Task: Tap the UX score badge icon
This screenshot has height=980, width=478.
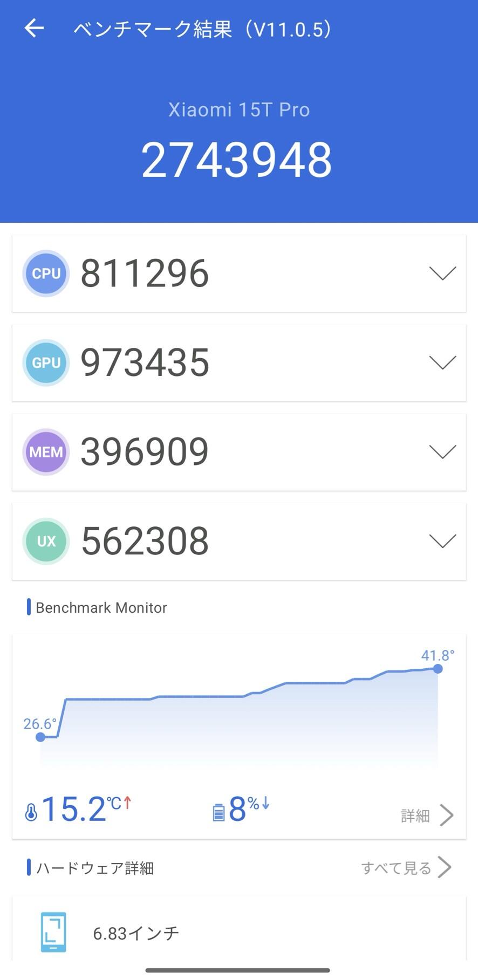Action: tap(46, 541)
